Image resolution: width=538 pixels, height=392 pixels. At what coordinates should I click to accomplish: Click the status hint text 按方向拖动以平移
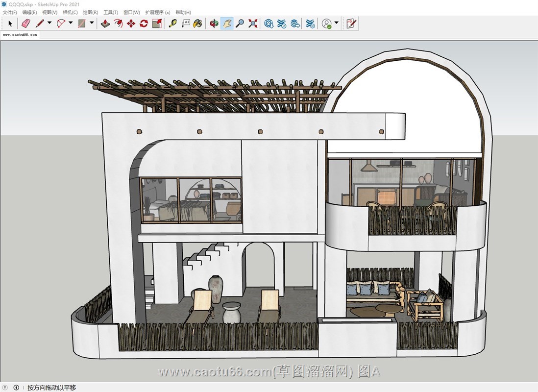[51, 388]
